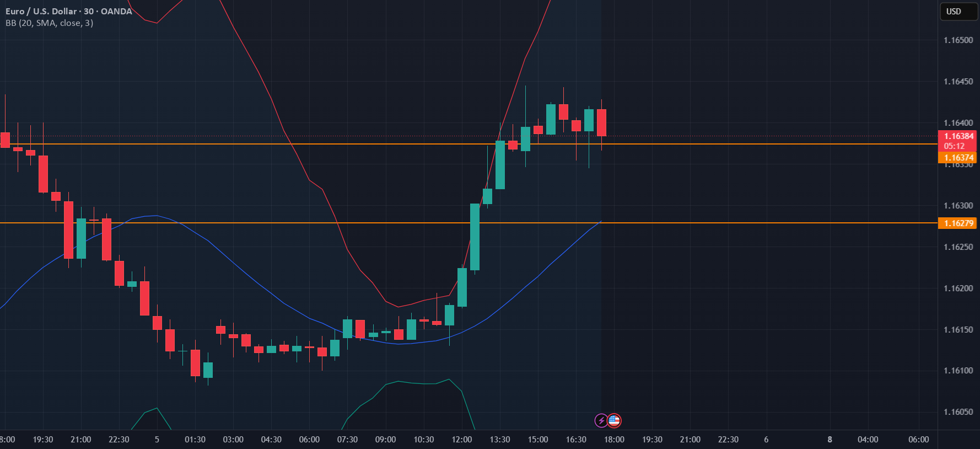Screen dimensions: 980x449
Task: Click the 1.16150 price scale label
Action: [x=958, y=330]
